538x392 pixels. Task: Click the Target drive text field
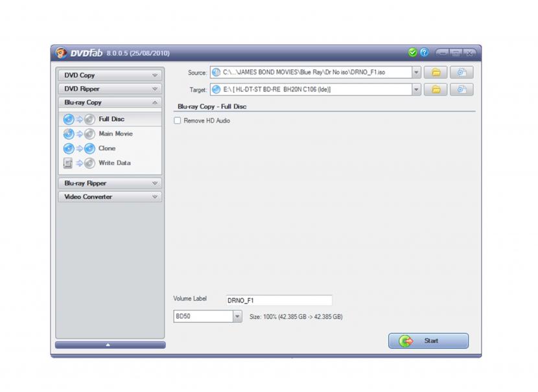point(311,89)
